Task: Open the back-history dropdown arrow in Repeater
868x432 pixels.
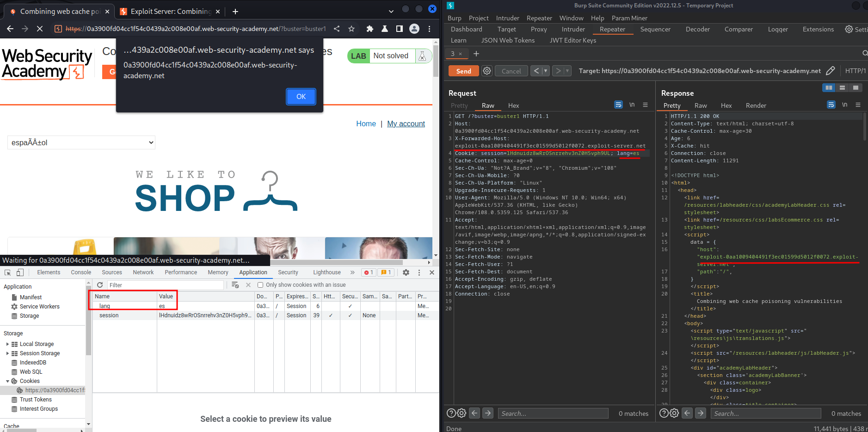Action: 546,71
